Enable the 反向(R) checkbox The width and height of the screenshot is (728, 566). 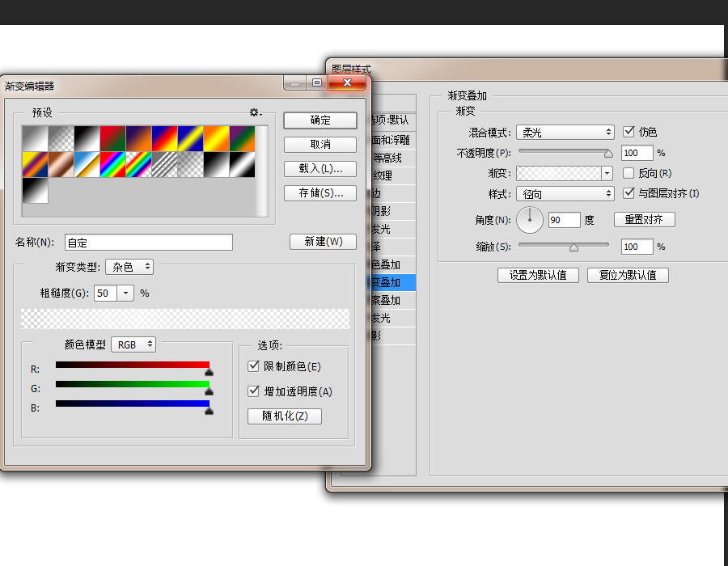point(629,173)
